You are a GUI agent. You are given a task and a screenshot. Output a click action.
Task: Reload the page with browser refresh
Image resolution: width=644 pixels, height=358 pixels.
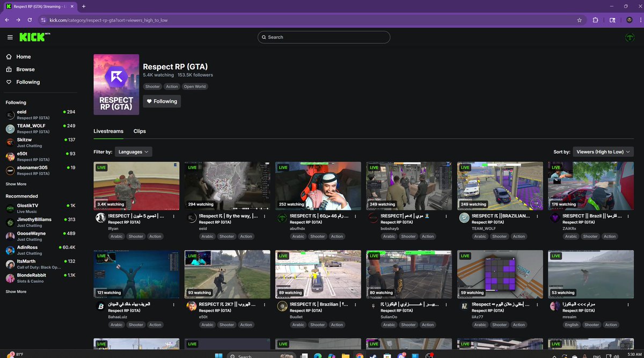coord(30,20)
